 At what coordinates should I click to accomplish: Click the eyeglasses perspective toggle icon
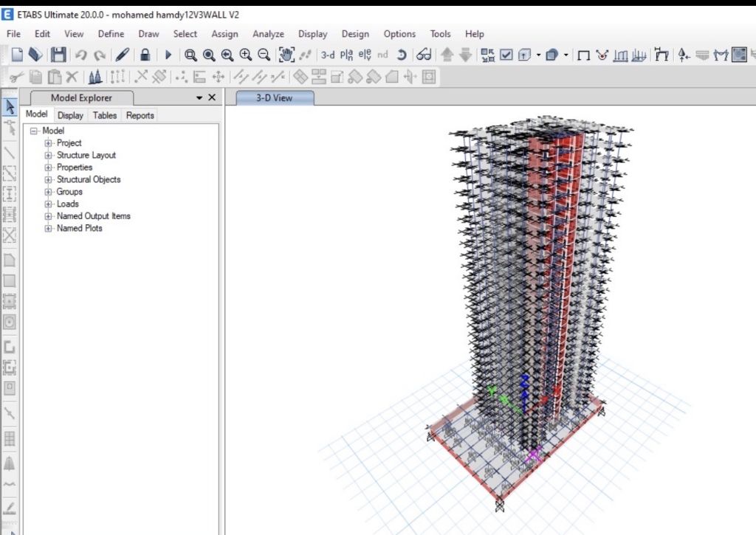point(424,55)
